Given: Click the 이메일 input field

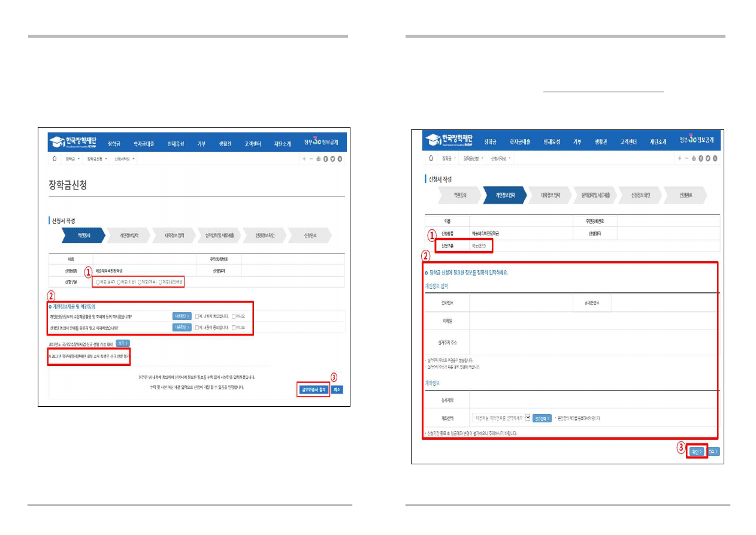Looking at the screenshot, I should [593, 321].
